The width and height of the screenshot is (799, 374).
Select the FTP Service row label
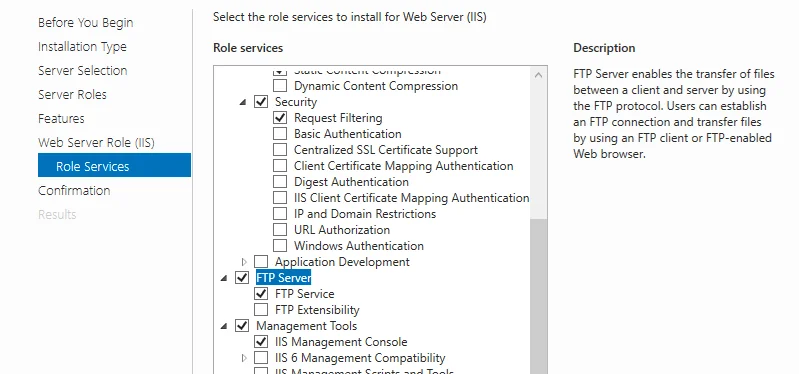[x=305, y=294]
